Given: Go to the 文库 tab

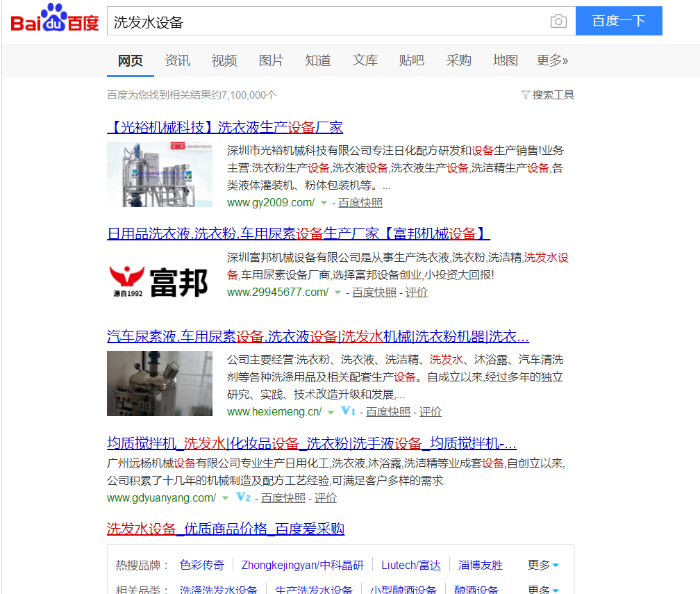Looking at the screenshot, I should click(365, 60).
